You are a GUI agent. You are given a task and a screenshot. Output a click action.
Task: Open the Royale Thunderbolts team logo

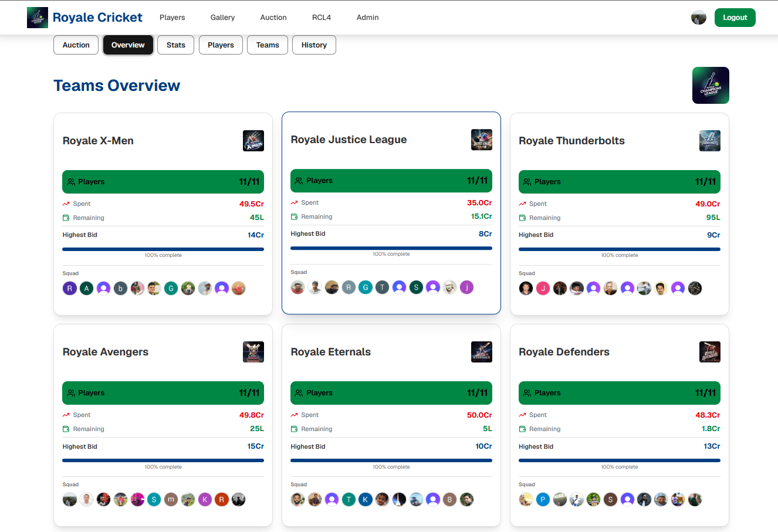(x=710, y=141)
